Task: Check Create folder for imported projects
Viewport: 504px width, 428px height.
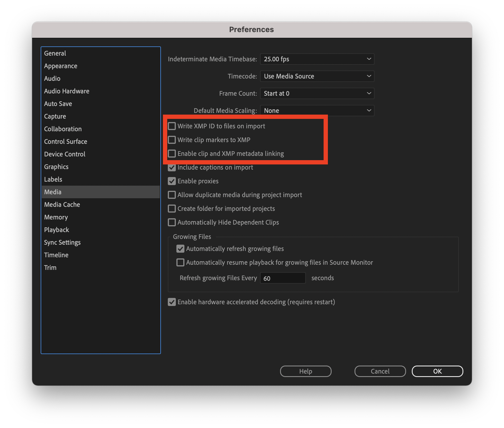Action: [x=172, y=209]
